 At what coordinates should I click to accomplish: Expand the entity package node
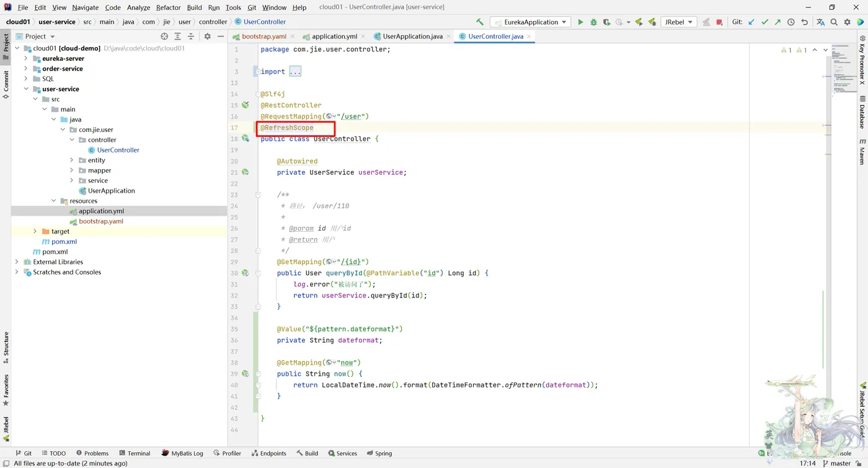(x=72, y=160)
